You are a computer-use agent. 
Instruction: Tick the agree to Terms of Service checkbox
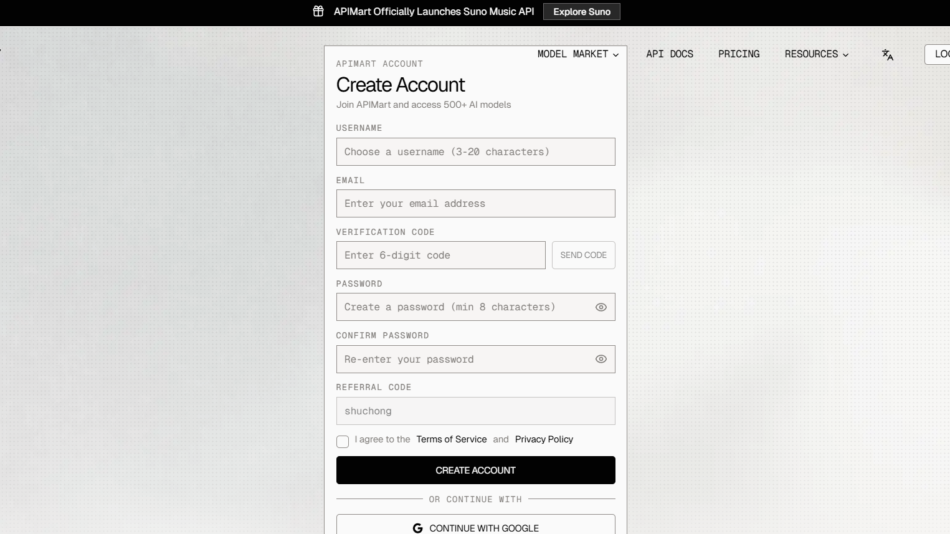342,441
